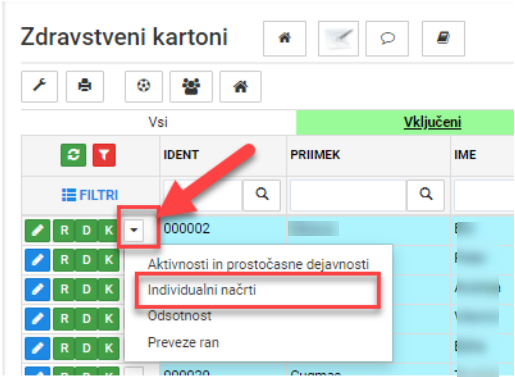Open the pen signature icon button
The image size is (515, 377).
click(338, 38)
